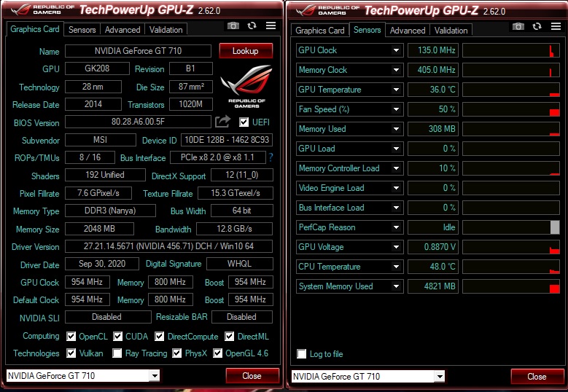This screenshot has width=568, height=392.
Task: Open the hamburger menu in the Sensors window
Action: (x=556, y=26)
